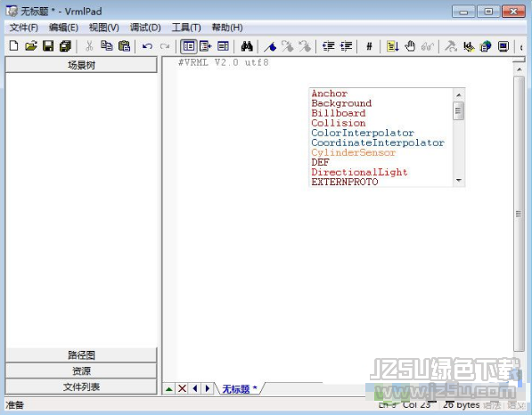The height and width of the screenshot is (415, 532).
Task: Open Find with binoculars icon
Action: coord(247,45)
